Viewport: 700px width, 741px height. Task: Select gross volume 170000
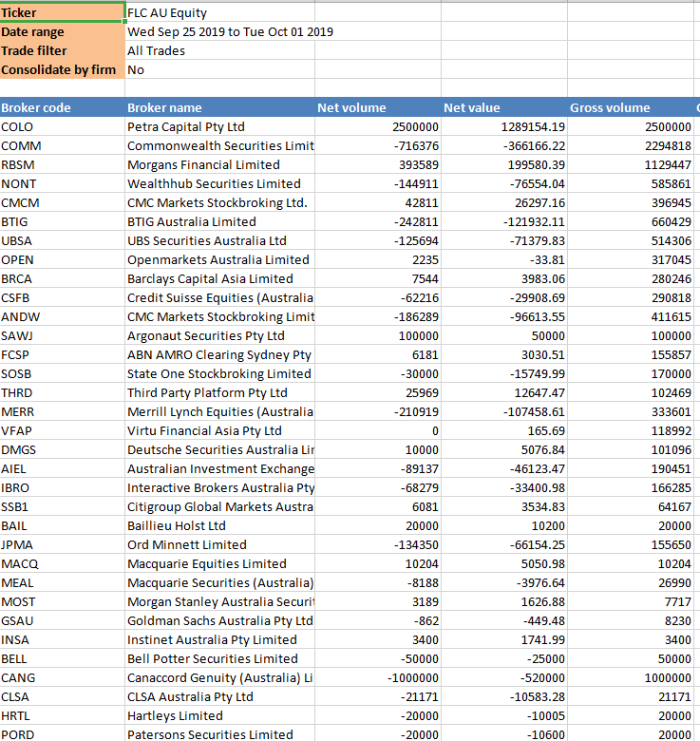pyautogui.click(x=631, y=373)
